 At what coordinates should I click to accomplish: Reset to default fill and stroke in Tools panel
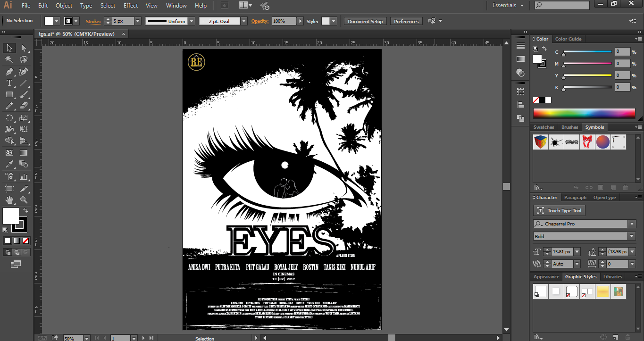pos(5,230)
